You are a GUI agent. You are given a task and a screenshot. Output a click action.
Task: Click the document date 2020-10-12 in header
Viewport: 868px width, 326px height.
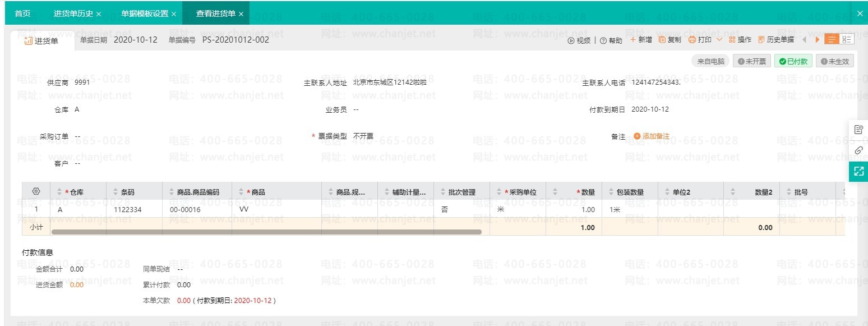pos(136,40)
